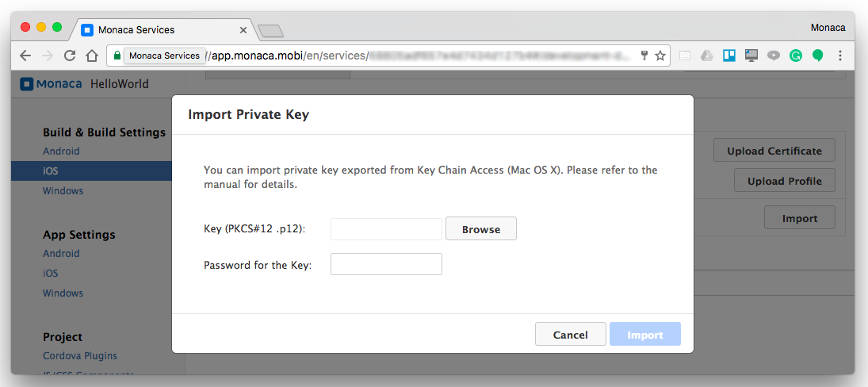Go back to the previous page
Screen dimensions: 868x387
(x=25, y=56)
